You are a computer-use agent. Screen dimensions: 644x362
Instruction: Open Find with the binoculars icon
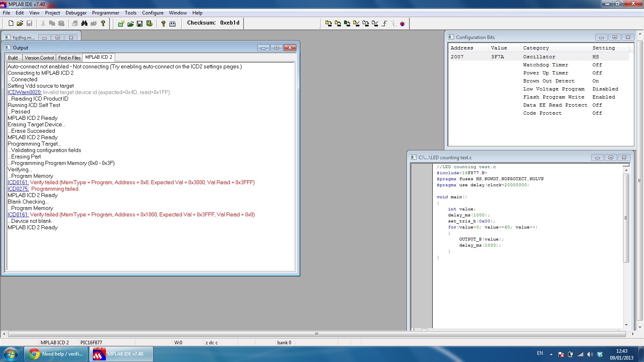84,23
